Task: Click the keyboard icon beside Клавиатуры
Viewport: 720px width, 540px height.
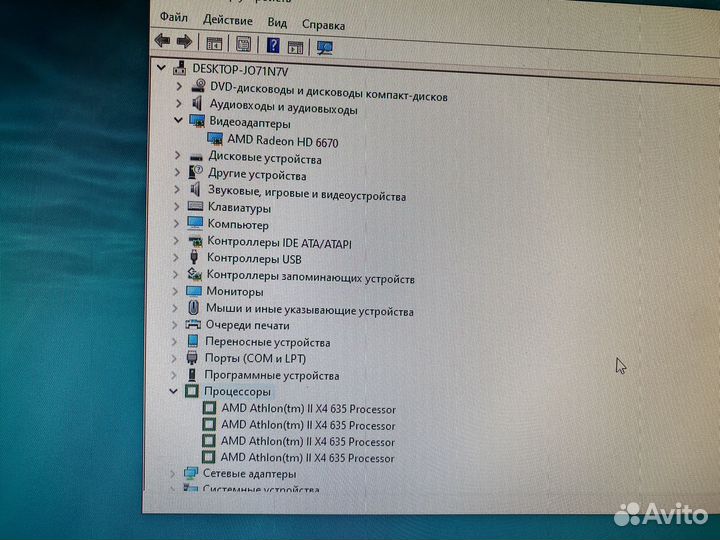Action: (x=195, y=206)
